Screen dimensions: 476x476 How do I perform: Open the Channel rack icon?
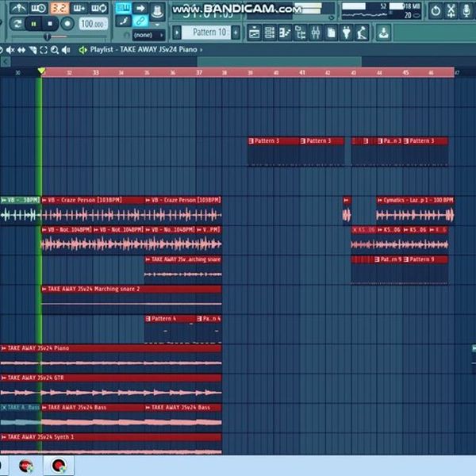pos(270,33)
